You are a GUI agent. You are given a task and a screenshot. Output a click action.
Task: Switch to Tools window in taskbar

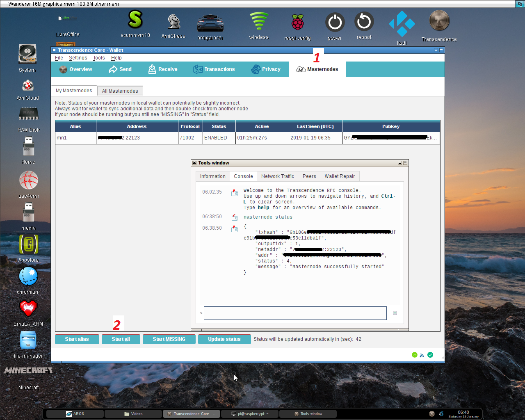pyautogui.click(x=308, y=414)
